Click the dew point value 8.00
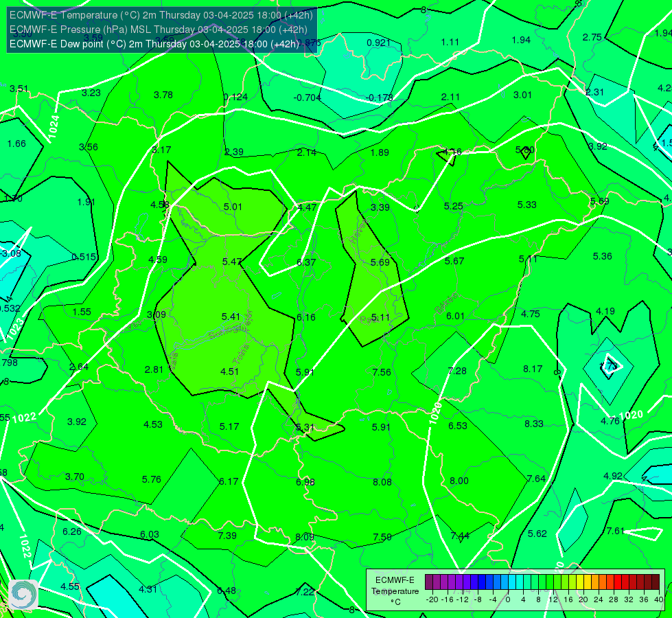Image resolution: width=672 pixels, height=618 pixels. click(x=459, y=481)
